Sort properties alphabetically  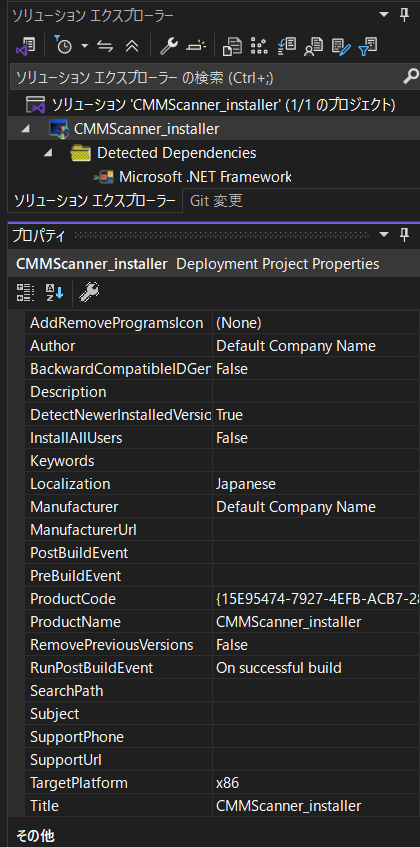[x=54, y=292]
